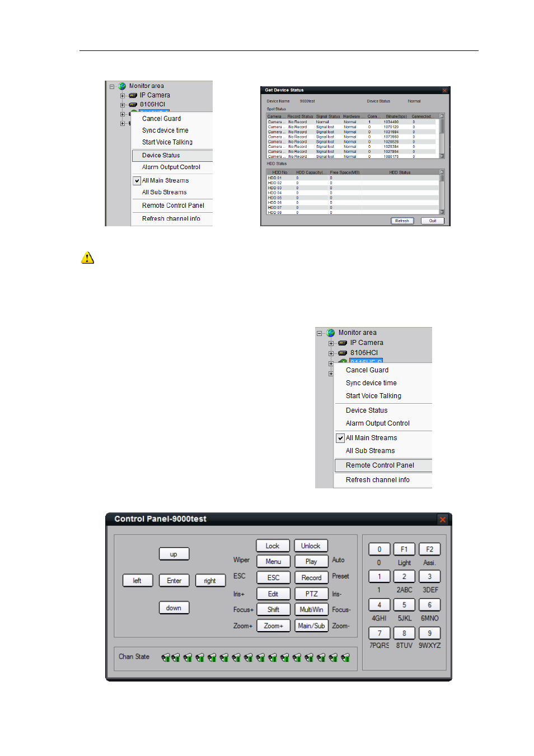Click the down direction button

pos(174,608)
